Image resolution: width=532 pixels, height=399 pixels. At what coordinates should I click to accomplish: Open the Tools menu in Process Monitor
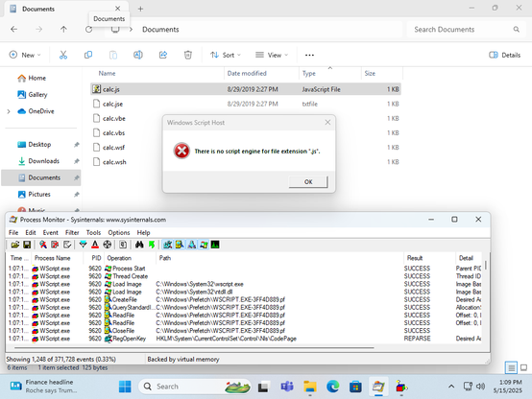coord(93,232)
